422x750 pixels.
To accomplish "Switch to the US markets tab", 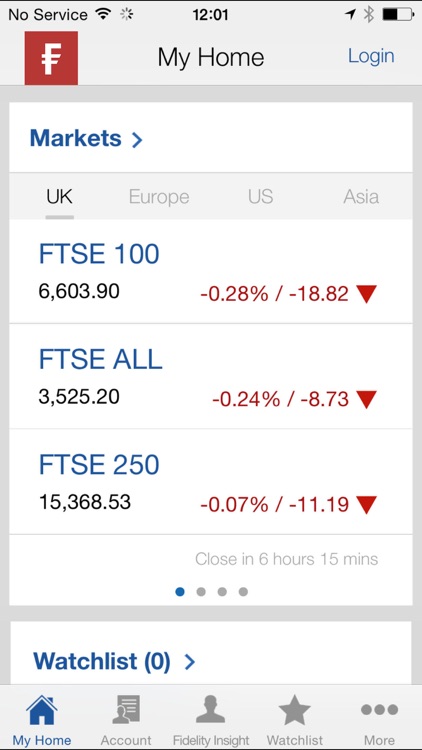I will coord(261,197).
